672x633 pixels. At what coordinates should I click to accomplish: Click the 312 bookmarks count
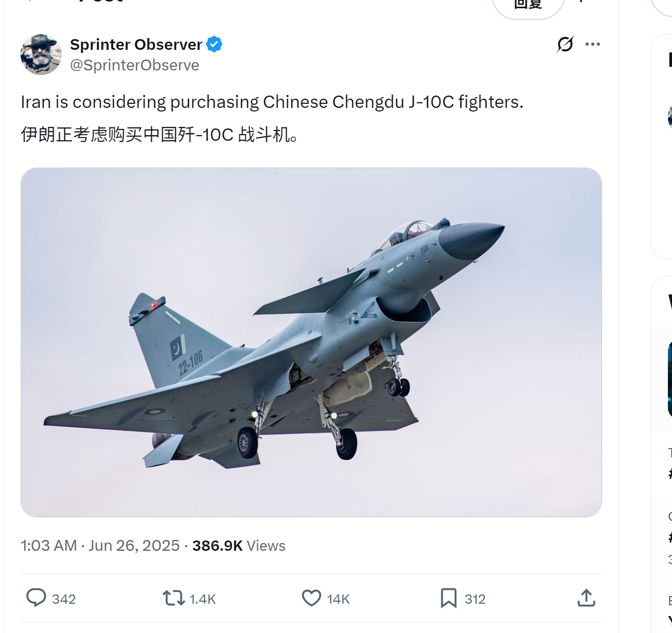pyautogui.click(x=475, y=599)
